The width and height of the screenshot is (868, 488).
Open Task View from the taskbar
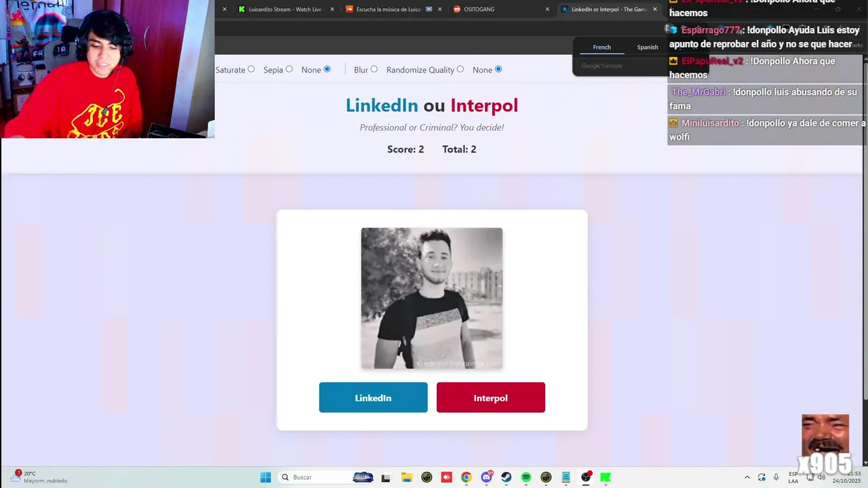386,477
